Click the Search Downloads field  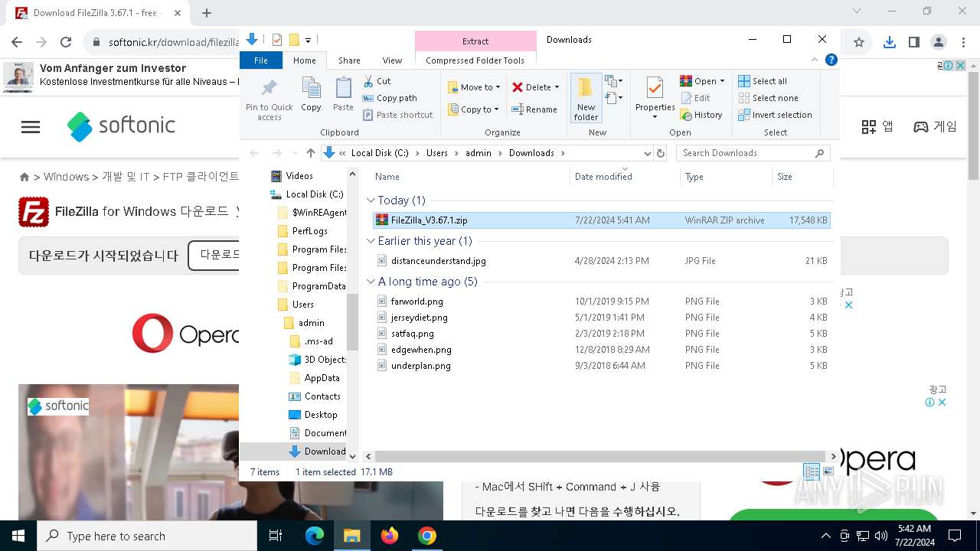[753, 153]
